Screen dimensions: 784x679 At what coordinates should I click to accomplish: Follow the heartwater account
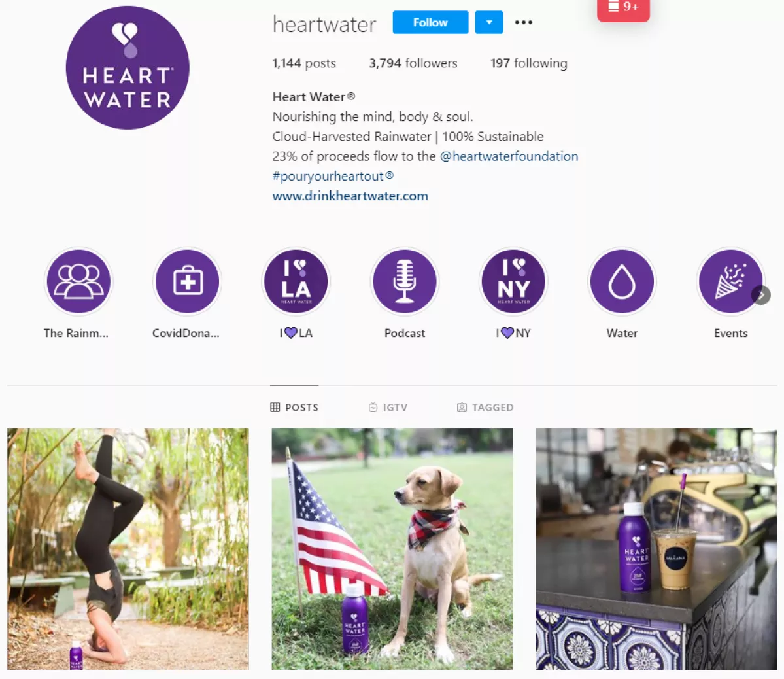[430, 22]
